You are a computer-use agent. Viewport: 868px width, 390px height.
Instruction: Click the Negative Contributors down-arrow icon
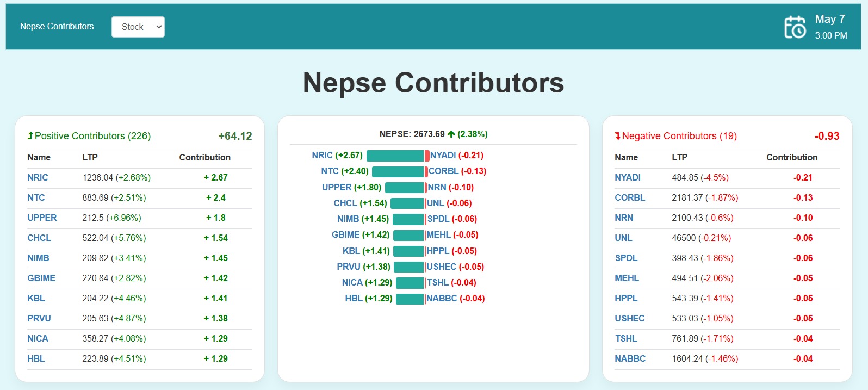pos(617,136)
